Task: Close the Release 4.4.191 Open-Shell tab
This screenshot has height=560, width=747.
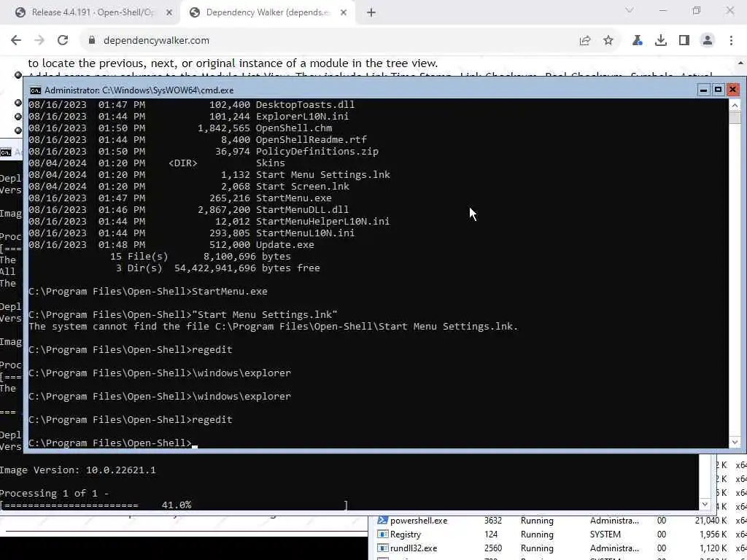Action: [169, 13]
